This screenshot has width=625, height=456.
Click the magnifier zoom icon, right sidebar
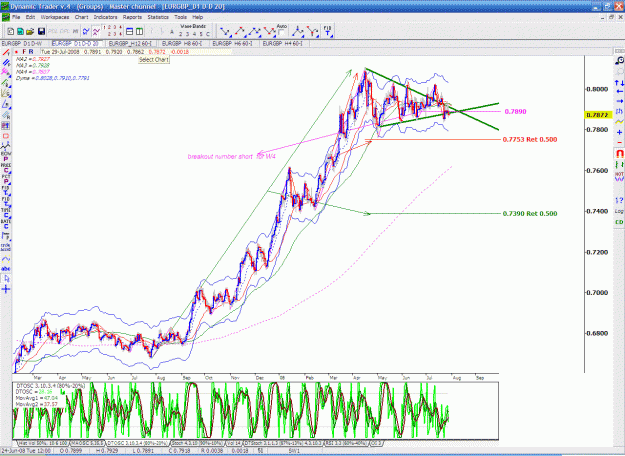coord(619,61)
